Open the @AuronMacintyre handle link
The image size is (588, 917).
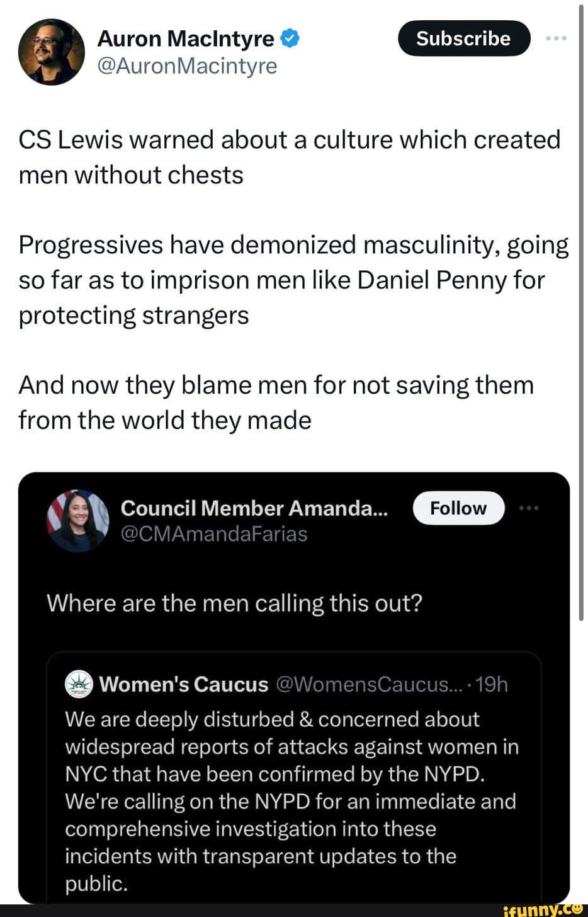pos(187,65)
